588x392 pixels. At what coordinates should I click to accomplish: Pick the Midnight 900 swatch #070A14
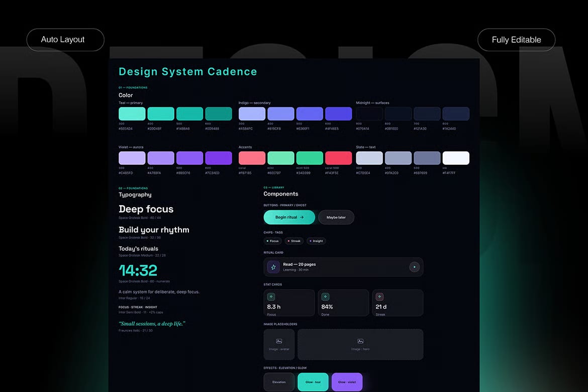tap(369, 114)
